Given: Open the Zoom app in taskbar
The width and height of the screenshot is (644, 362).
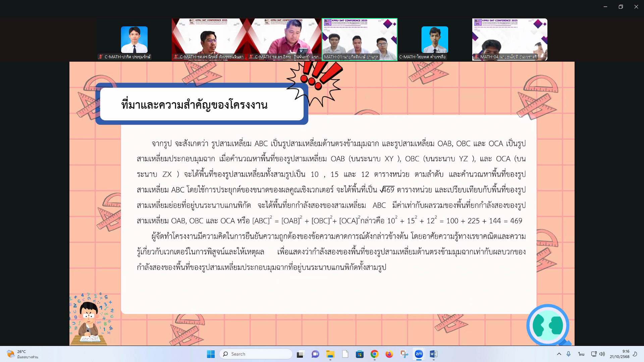Looking at the screenshot, I should tap(419, 354).
